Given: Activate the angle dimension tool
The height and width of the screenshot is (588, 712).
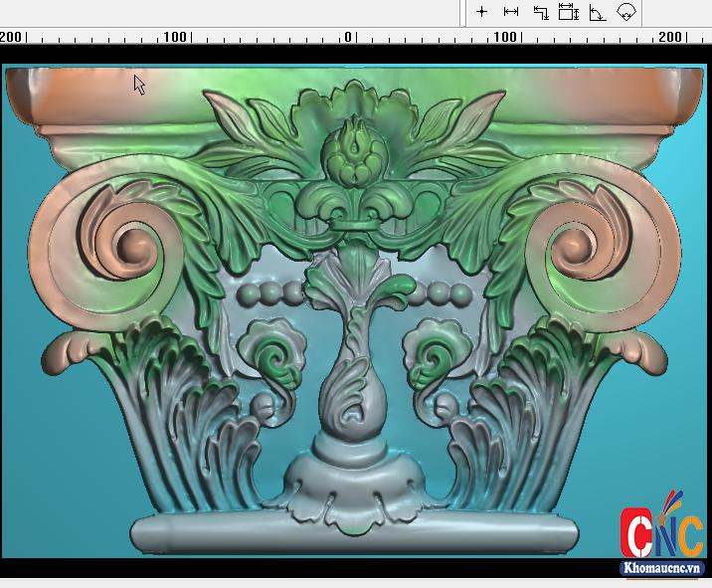Looking at the screenshot, I should point(597,12).
